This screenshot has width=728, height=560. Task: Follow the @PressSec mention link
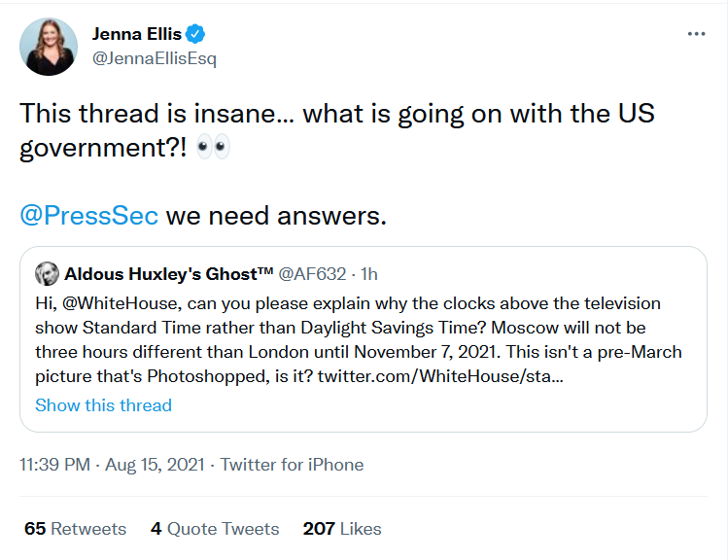click(88, 216)
